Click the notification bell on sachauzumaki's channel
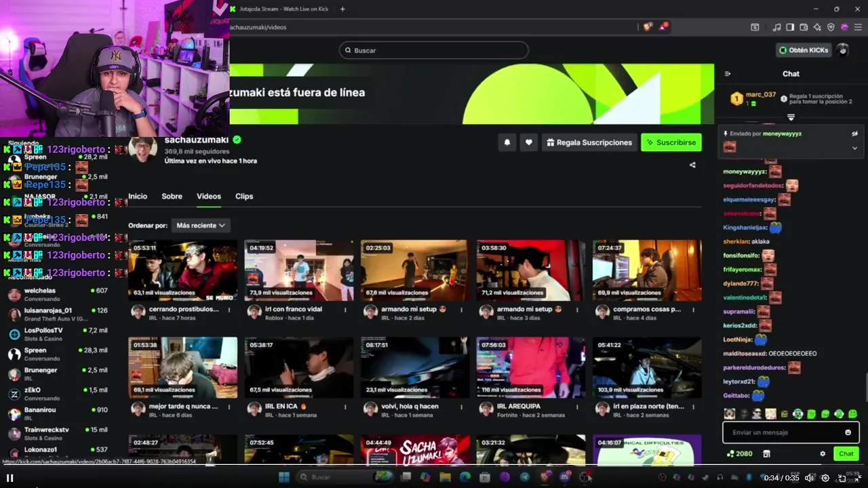 (507, 142)
